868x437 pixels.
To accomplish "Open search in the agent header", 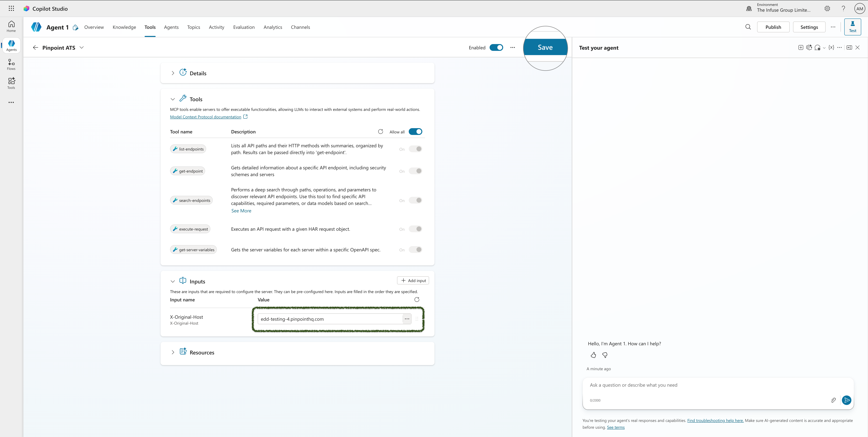I will (x=748, y=27).
